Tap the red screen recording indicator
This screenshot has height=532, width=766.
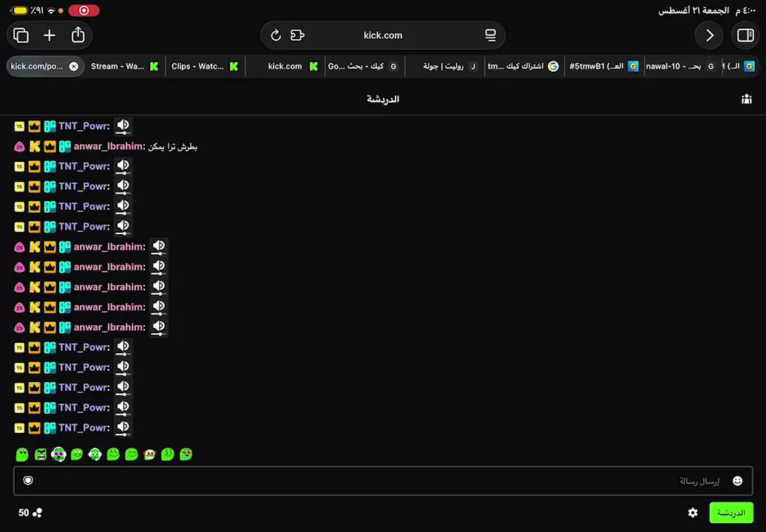click(x=84, y=10)
